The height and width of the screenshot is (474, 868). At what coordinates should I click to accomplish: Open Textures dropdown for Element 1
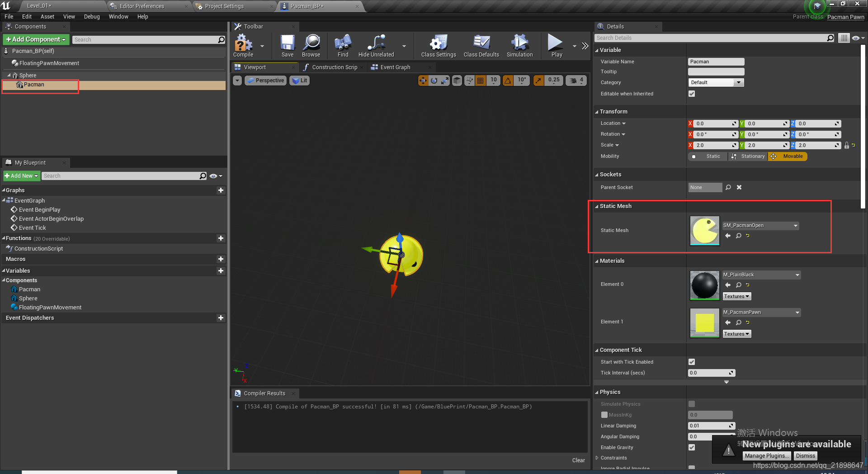click(736, 334)
